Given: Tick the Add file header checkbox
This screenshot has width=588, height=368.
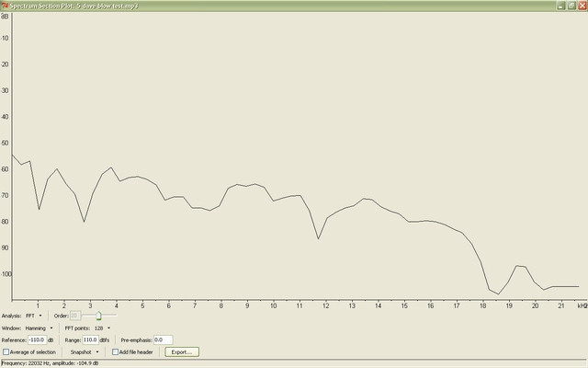Looking at the screenshot, I should click(x=115, y=351).
